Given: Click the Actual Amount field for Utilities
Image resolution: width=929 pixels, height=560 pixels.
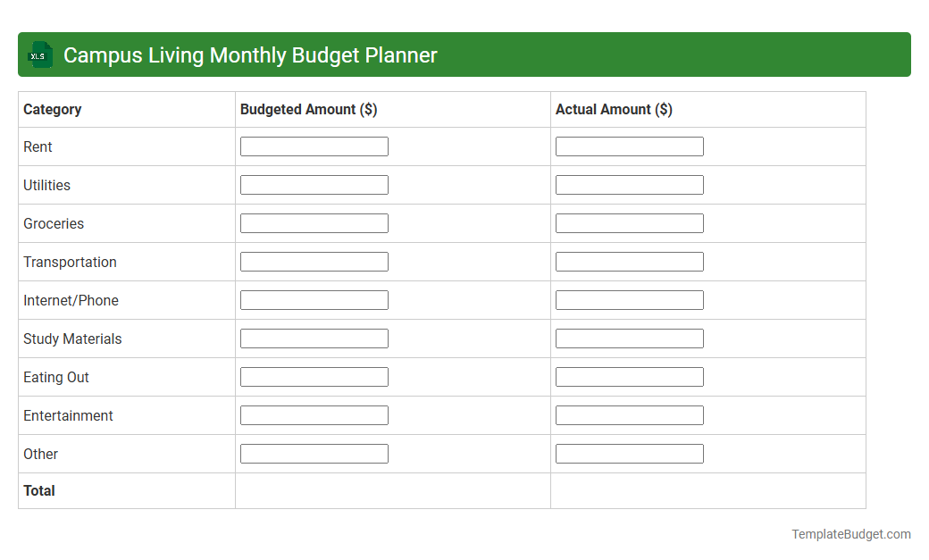Looking at the screenshot, I should pyautogui.click(x=629, y=184).
